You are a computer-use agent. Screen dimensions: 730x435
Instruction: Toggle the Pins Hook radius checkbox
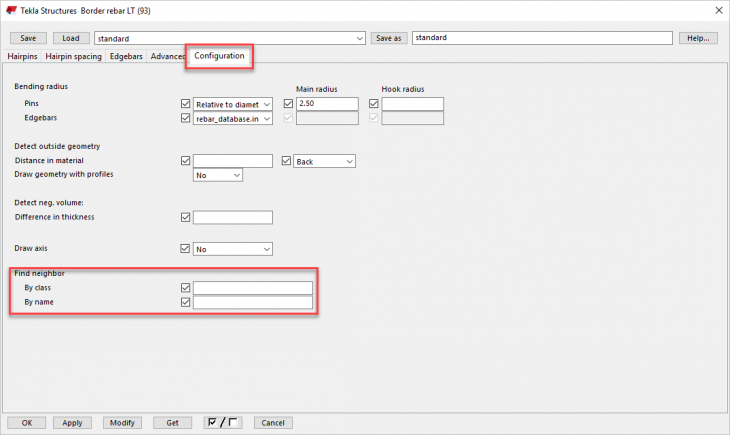click(x=373, y=103)
